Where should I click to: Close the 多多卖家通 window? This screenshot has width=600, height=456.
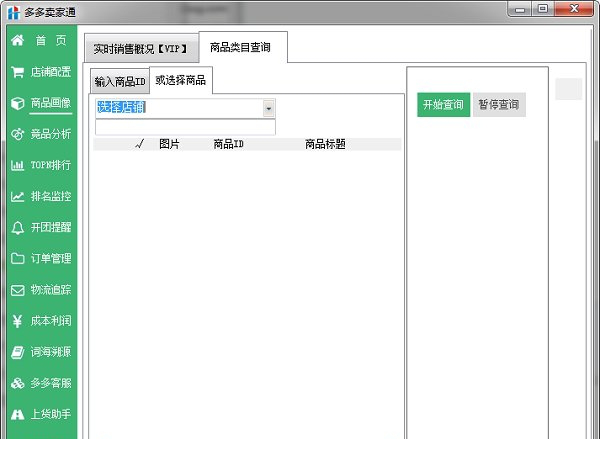[x=574, y=9]
